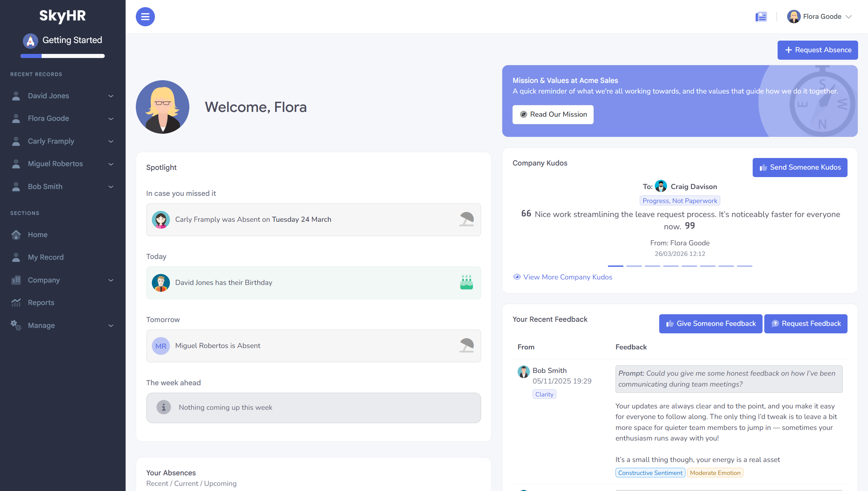Click Give Someone Feedback button
The width and height of the screenshot is (868, 491).
(710, 324)
